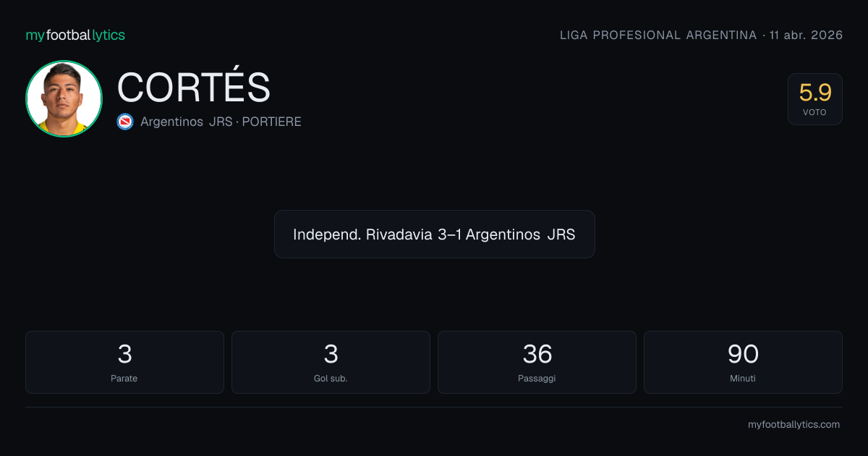Open the 5.9 rating badge
Image resolution: width=868 pixels, height=456 pixels.
coord(815,99)
